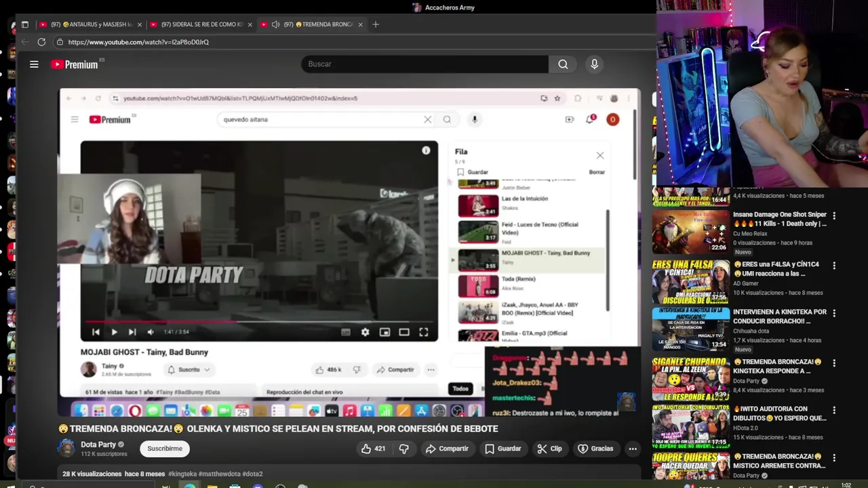This screenshot has height=488, width=868.
Task: Open IWITO AUDITORIA CON DIBUJITOS thumbnail
Action: [691, 427]
